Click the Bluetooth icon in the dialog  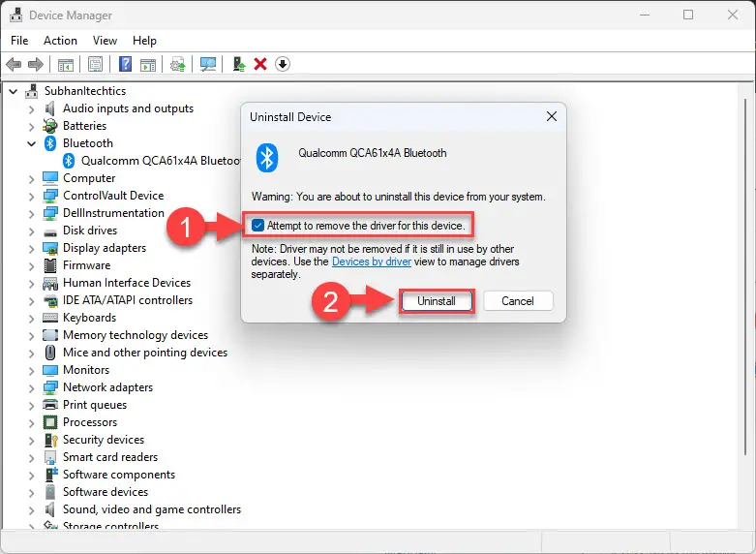[266, 158]
